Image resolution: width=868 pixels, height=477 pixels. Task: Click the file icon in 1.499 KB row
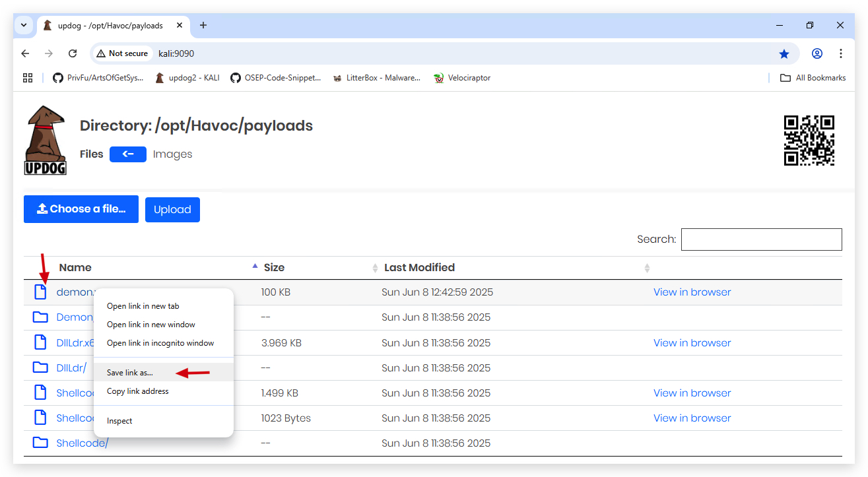click(40, 393)
